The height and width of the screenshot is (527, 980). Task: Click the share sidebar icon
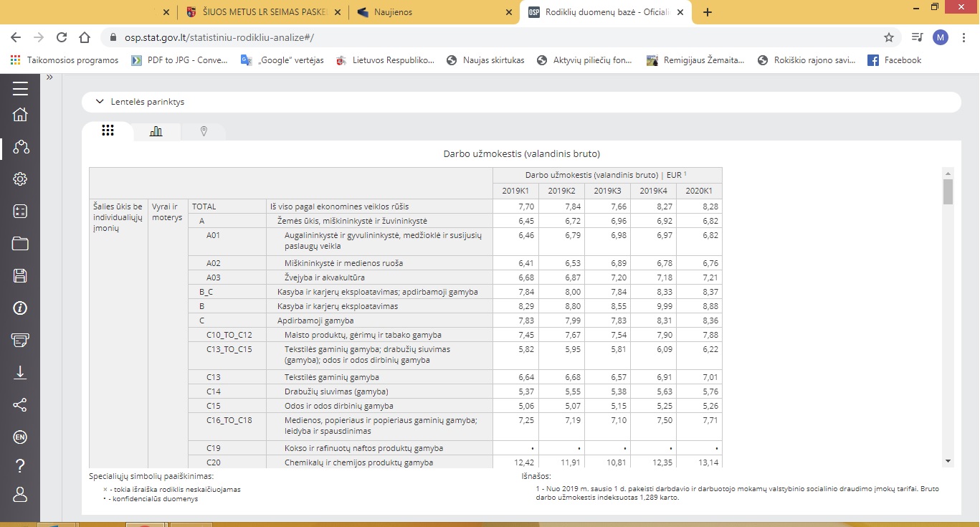(x=20, y=404)
